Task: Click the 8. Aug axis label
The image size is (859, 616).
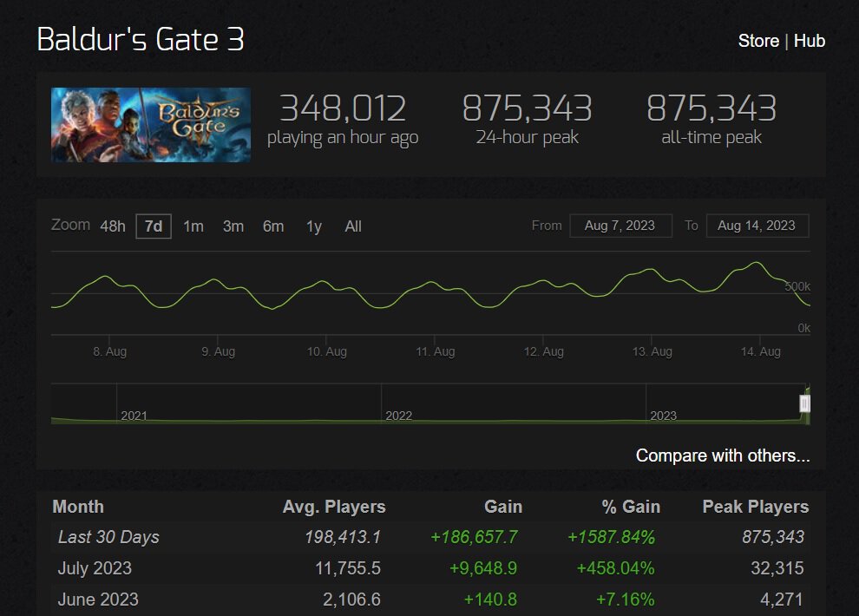Action: click(109, 351)
